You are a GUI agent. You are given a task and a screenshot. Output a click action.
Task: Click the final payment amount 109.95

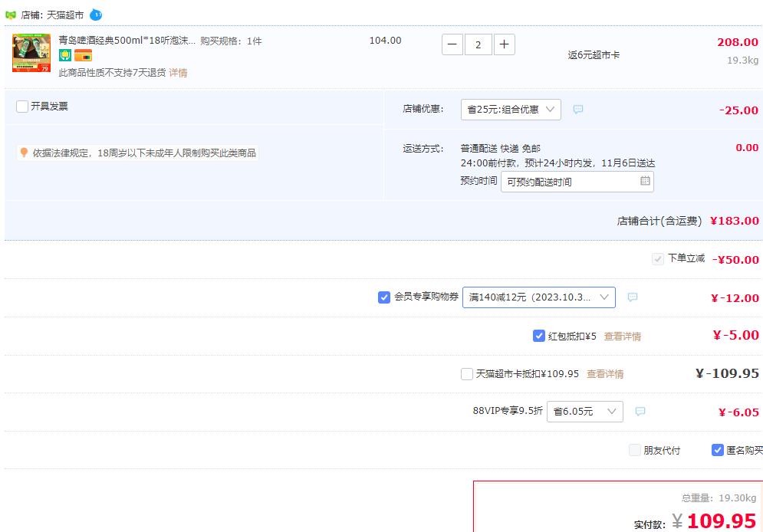pos(722,521)
